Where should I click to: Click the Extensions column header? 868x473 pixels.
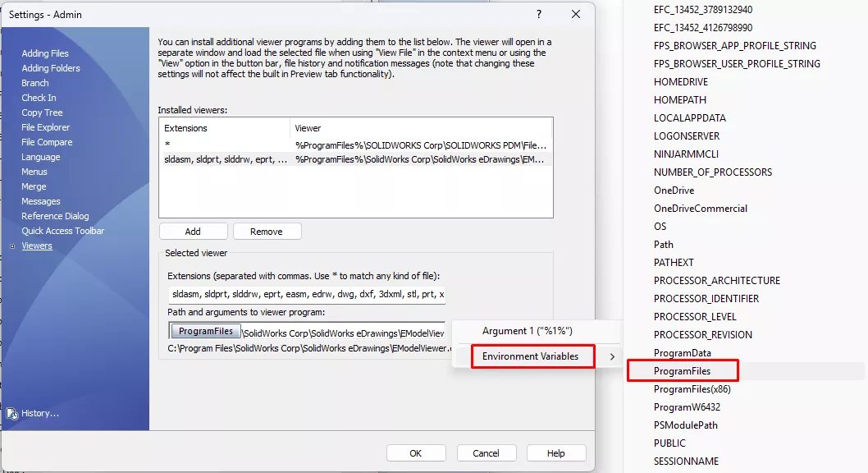[224, 128]
